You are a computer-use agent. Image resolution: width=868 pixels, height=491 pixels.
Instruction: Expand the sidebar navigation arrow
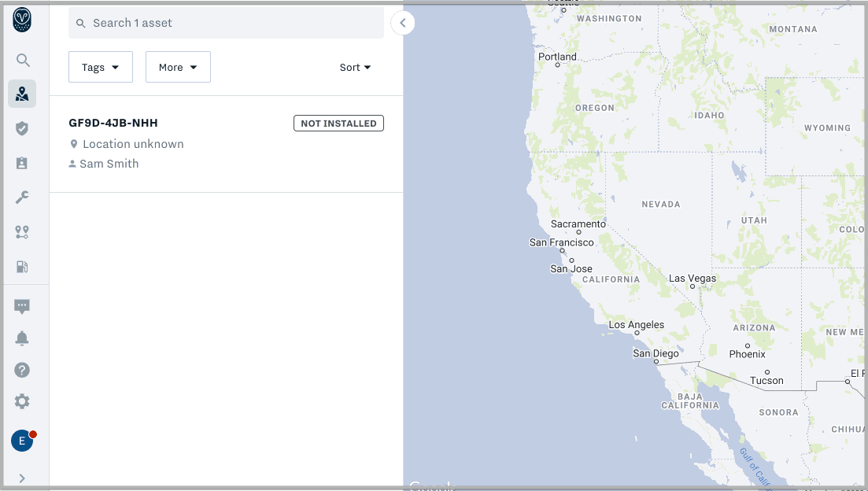point(22,478)
